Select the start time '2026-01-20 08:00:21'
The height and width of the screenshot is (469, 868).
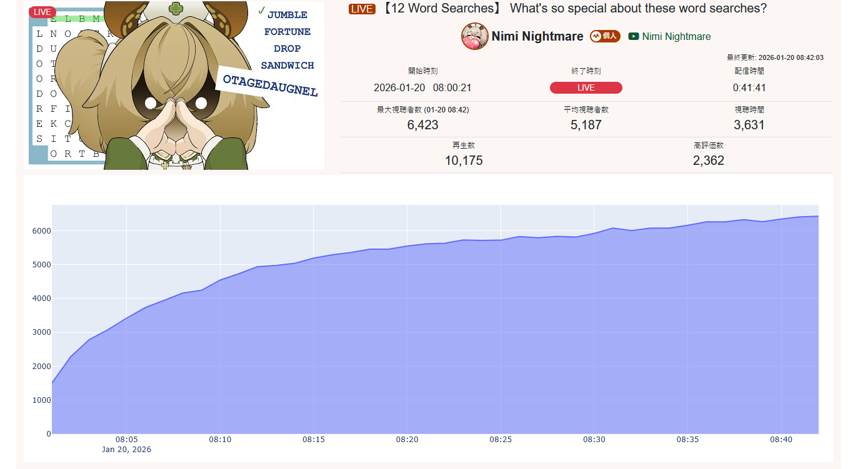pyautogui.click(x=422, y=88)
